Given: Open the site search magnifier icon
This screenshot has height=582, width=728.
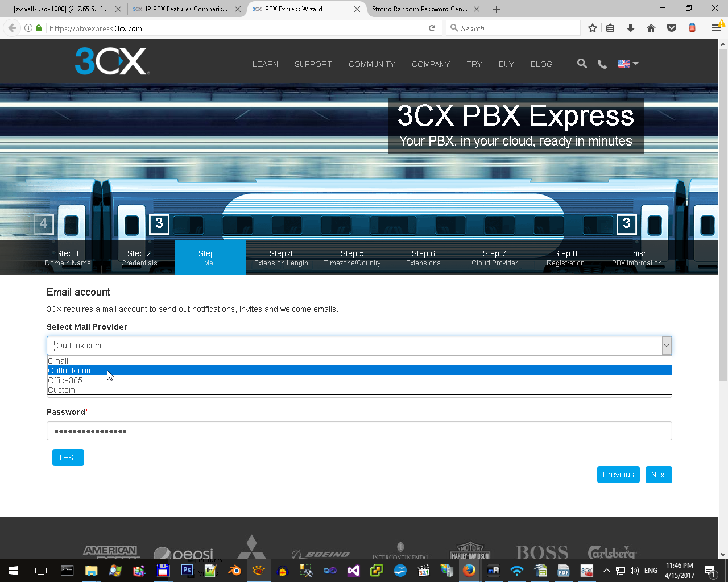Looking at the screenshot, I should 582,64.
